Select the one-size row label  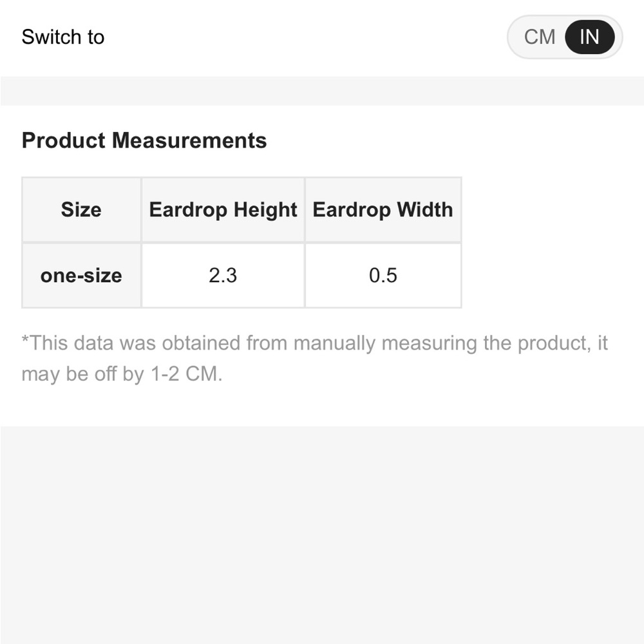[81, 276]
